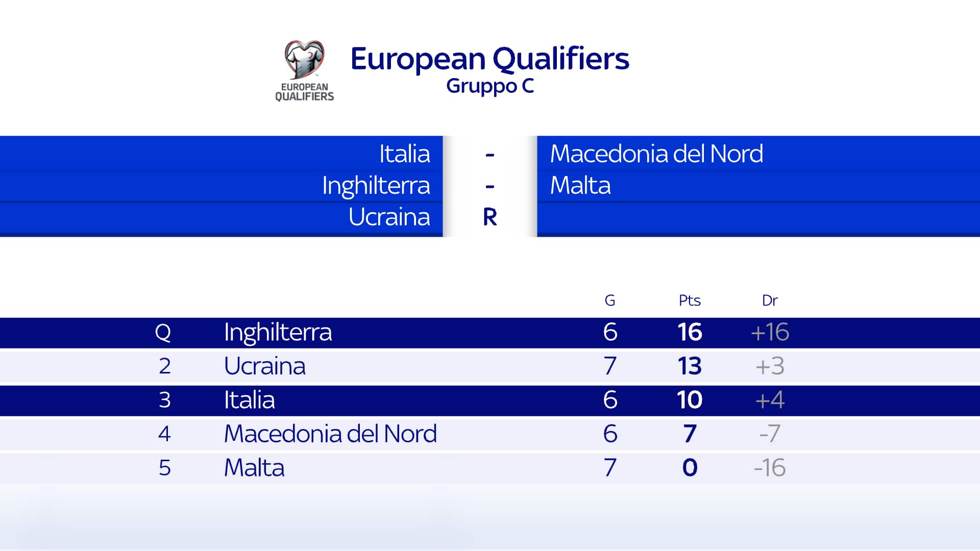The width and height of the screenshot is (980, 551).
Task: Select Macedonia del Nord in the fixtures
Action: (656, 154)
